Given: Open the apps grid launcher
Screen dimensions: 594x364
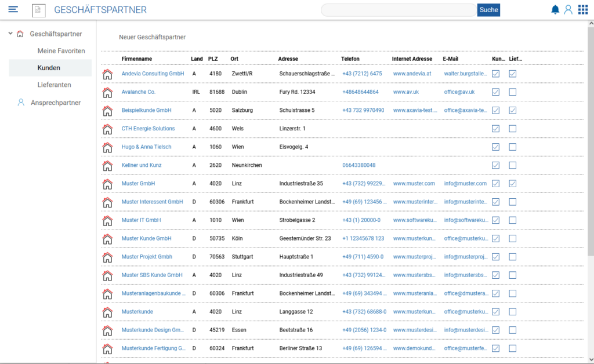Looking at the screenshot, I should (x=582, y=9).
